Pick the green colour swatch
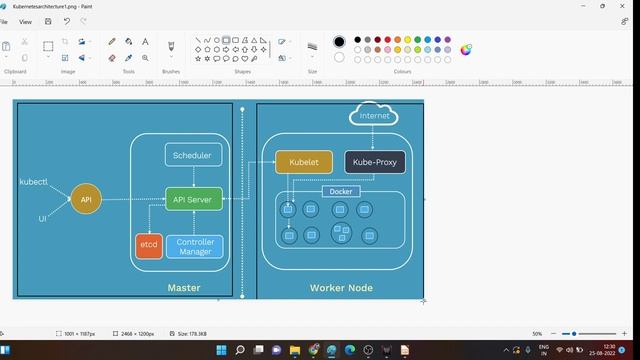 coord(418,40)
